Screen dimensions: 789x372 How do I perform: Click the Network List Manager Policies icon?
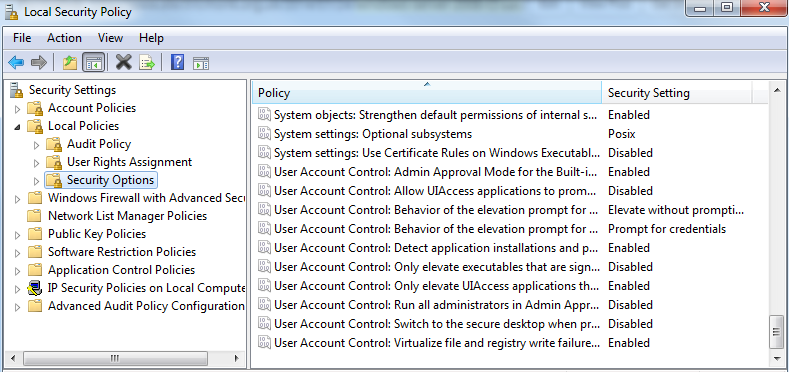tap(35, 216)
